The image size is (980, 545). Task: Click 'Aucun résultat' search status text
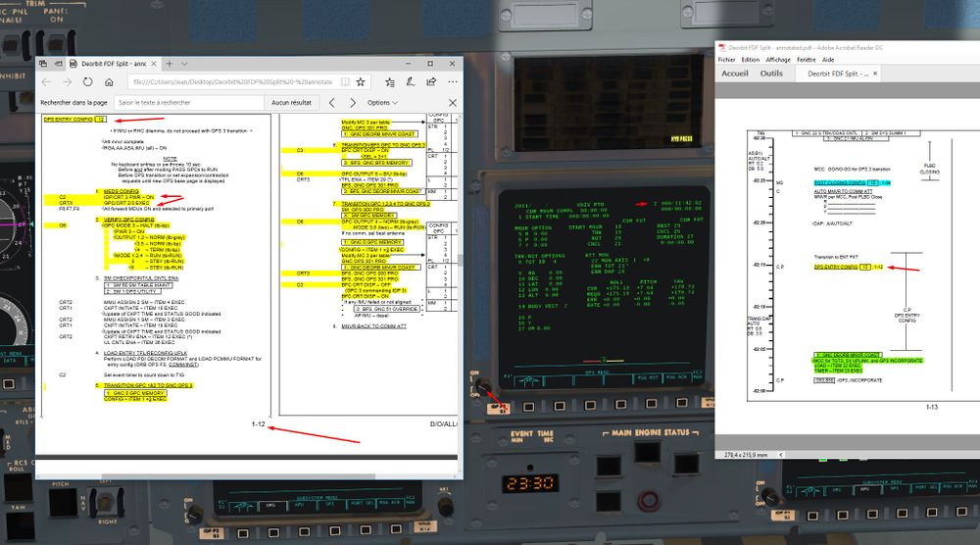pyautogui.click(x=291, y=103)
